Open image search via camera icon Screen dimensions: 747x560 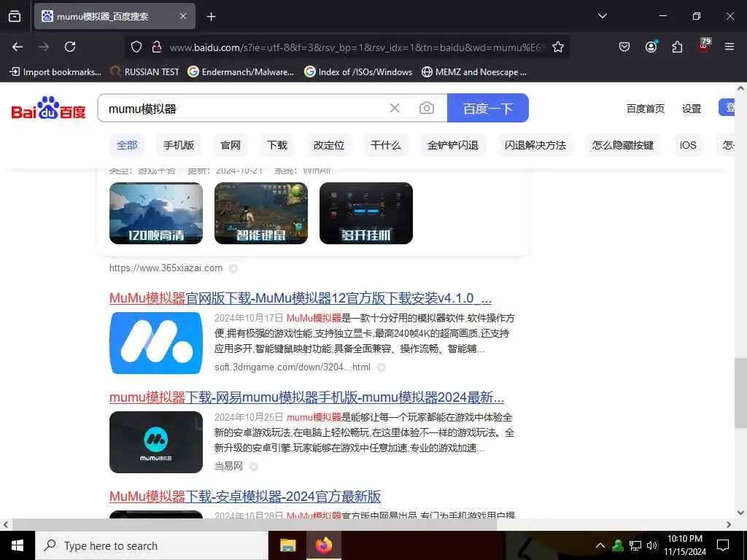(x=426, y=108)
